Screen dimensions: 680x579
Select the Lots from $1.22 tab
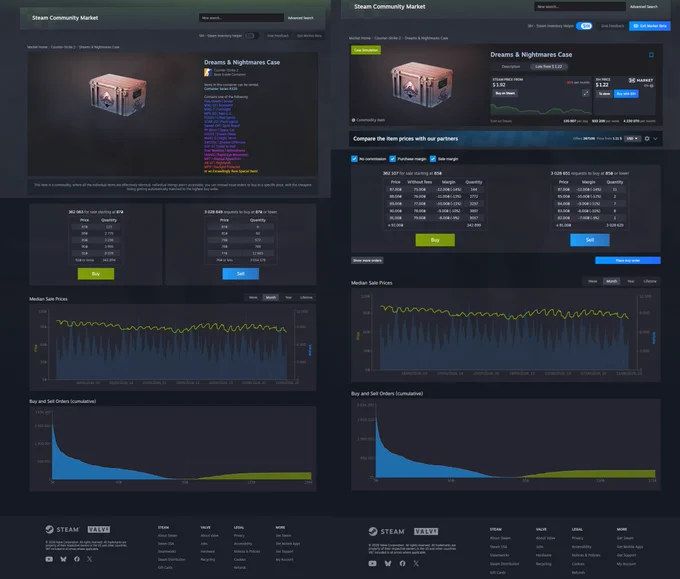tap(549, 66)
